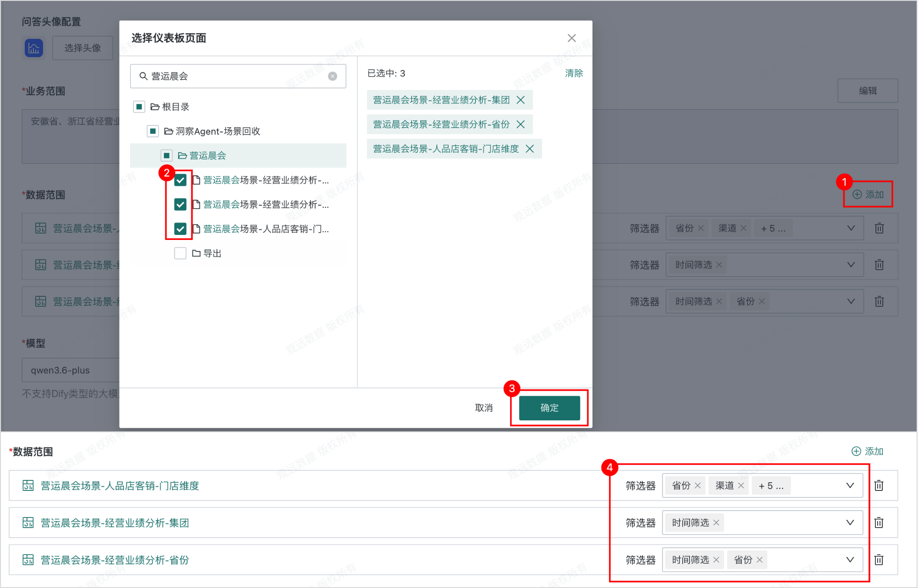This screenshot has height=588, width=918.
Task: Toggle the 营运晨会 folder checkbox
Action: point(167,156)
